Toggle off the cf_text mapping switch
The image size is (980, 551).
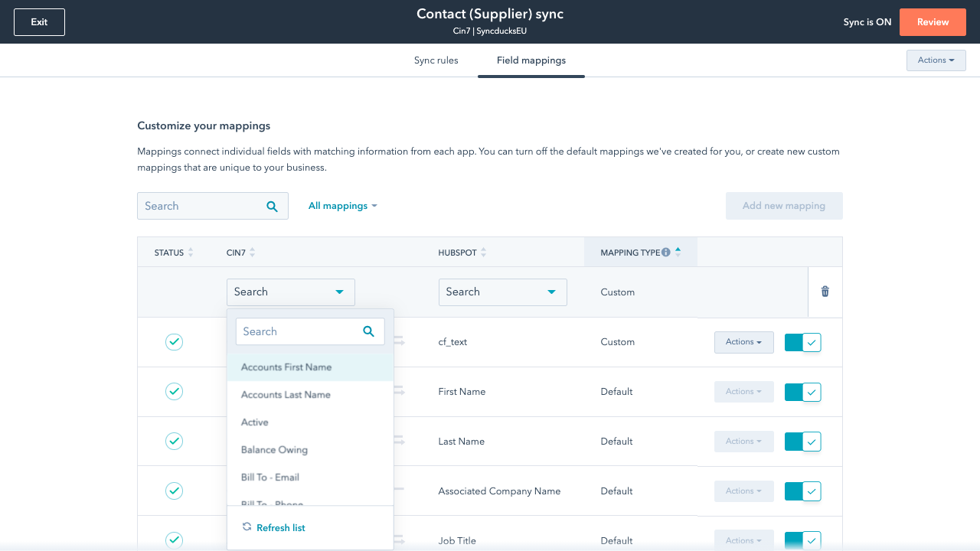point(802,342)
